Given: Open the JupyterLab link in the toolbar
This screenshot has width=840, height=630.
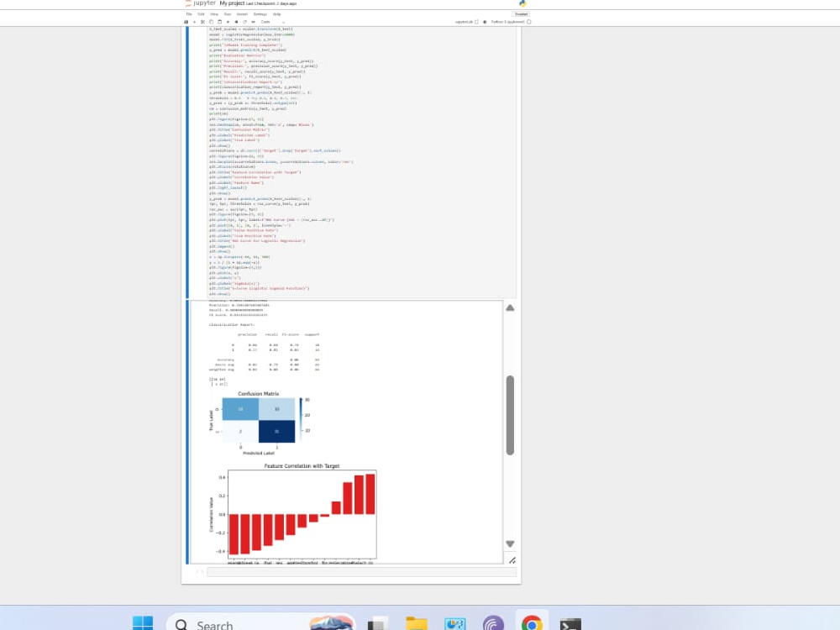Looking at the screenshot, I should 466,22.
